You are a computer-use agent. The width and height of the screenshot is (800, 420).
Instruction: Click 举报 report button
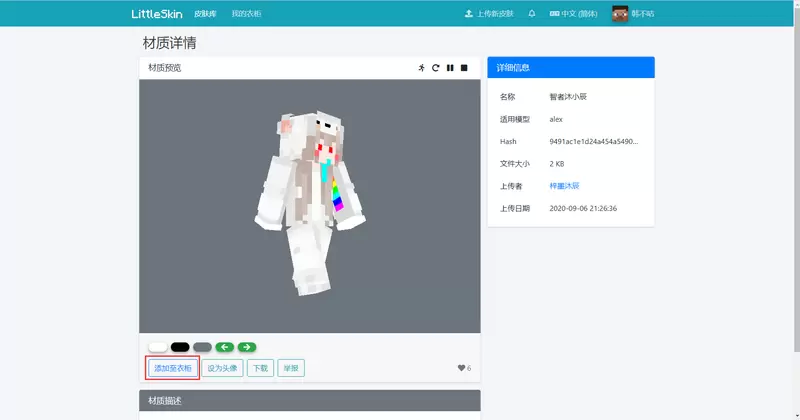pyautogui.click(x=291, y=368)
